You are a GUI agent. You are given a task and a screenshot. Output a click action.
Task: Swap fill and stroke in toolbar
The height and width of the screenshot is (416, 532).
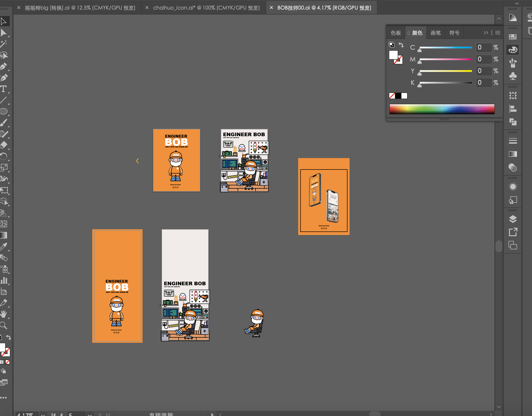8,337
